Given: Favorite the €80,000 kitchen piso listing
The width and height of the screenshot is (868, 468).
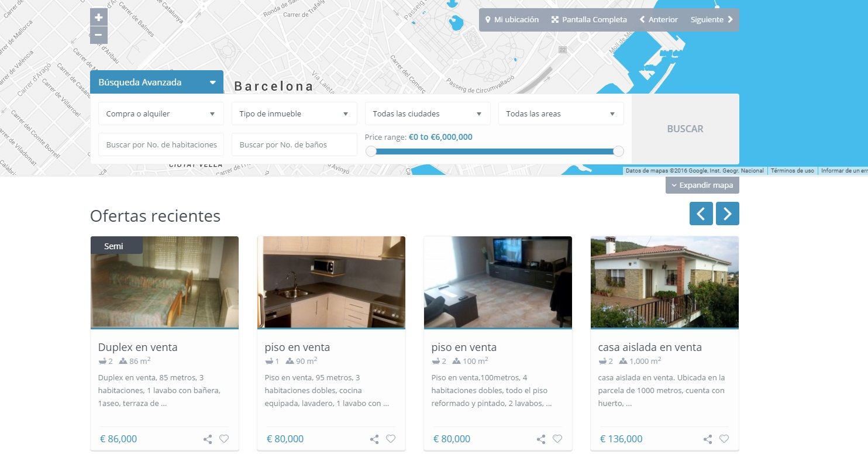Looking at the screenshot, I should [391, 439].
